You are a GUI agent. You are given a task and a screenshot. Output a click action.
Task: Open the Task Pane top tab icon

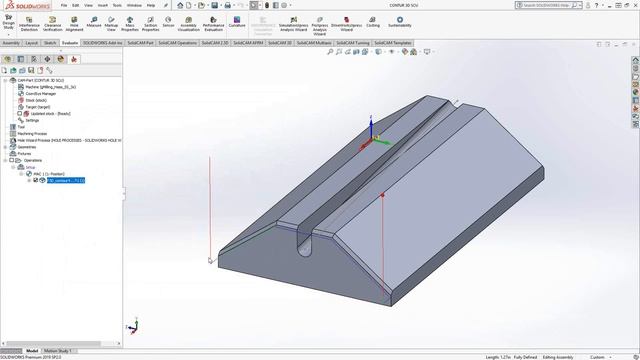(636, 60)
